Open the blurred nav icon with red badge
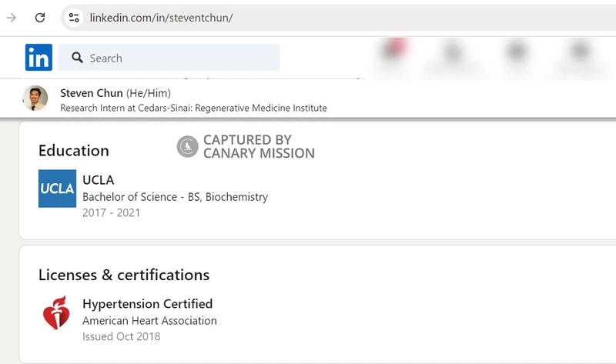This screenshot has width=616, height=364. coord(394,53)
